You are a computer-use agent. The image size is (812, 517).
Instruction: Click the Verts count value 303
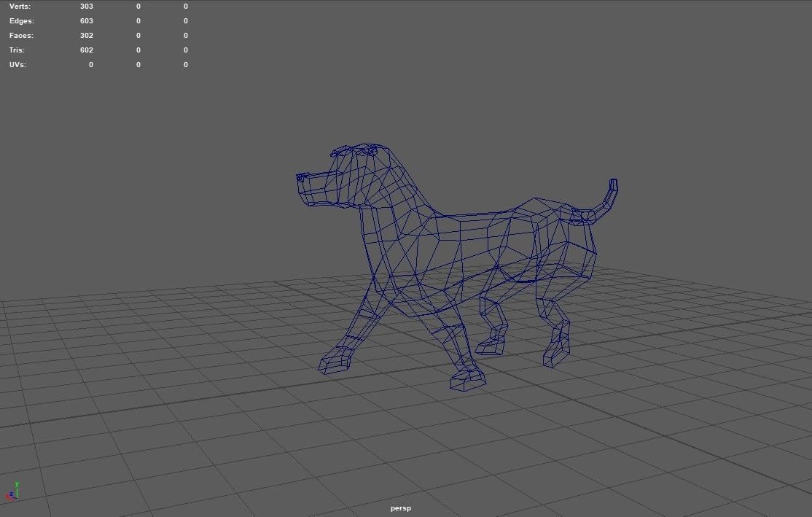point(87,7)
